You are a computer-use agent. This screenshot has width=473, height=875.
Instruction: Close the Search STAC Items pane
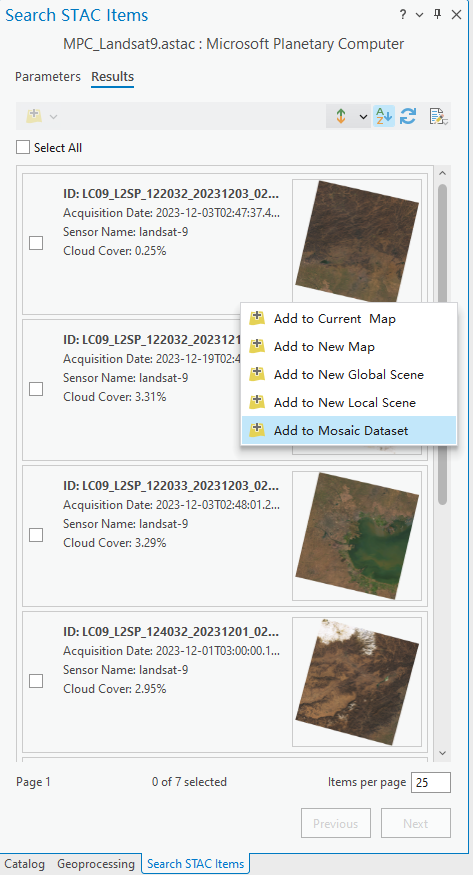click(x=456, y=15)
